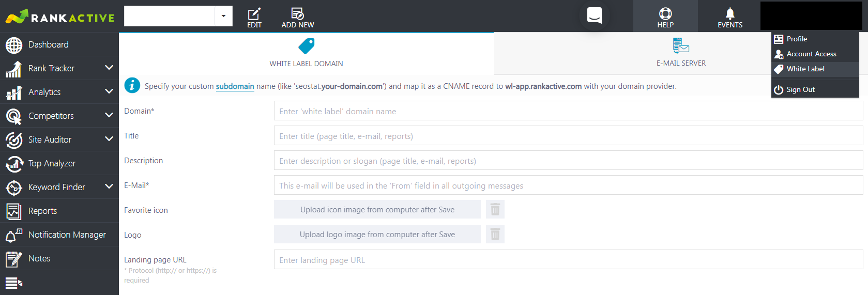Screen dimensions: 868x295
Task: Open the Events bell icon
Action: (x=729, y=14)
